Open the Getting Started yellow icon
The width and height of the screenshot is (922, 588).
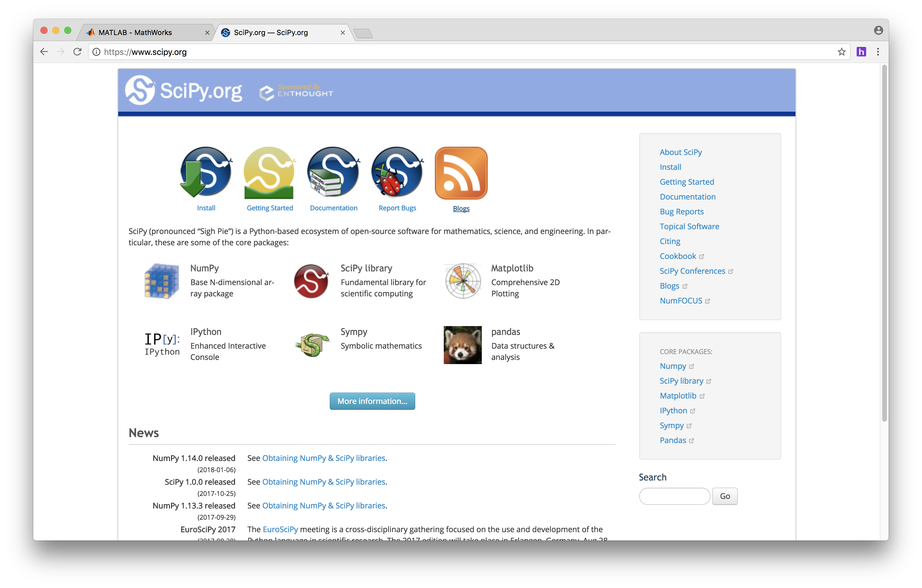point(269,172)
